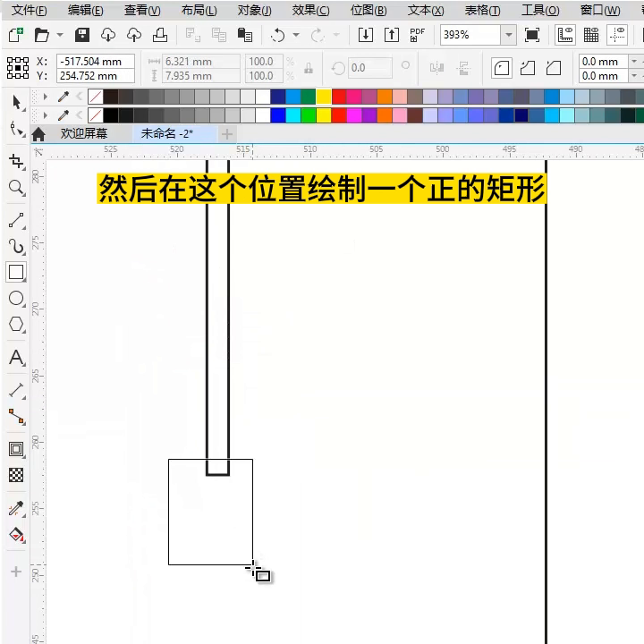Click the cloud upload icon

click(x=134, y=35)
